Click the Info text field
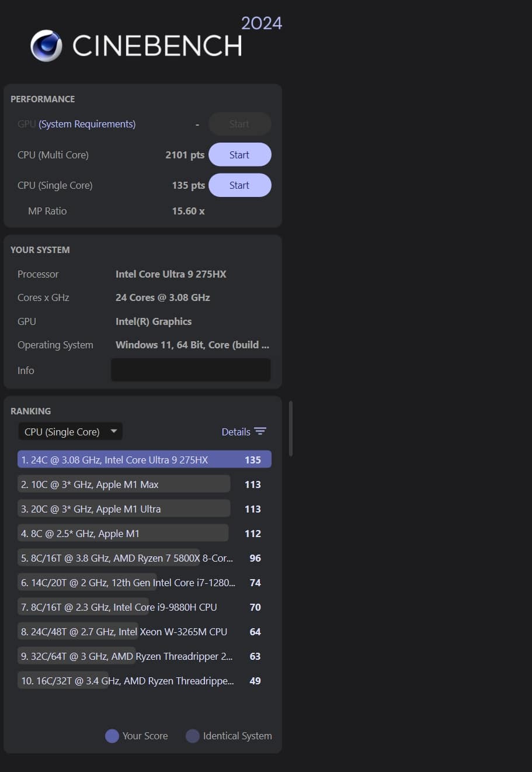This screenshot has width=532, height=772. click(x=190, y=370)
